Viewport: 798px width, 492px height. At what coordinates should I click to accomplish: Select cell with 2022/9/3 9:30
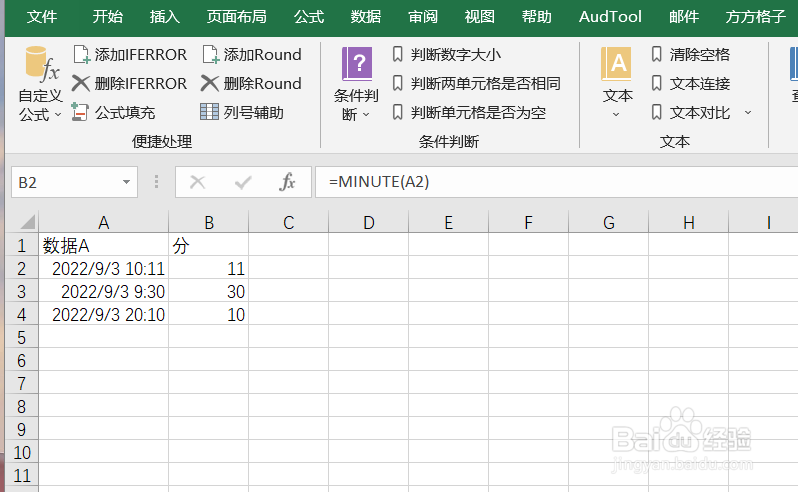(104, 291)
